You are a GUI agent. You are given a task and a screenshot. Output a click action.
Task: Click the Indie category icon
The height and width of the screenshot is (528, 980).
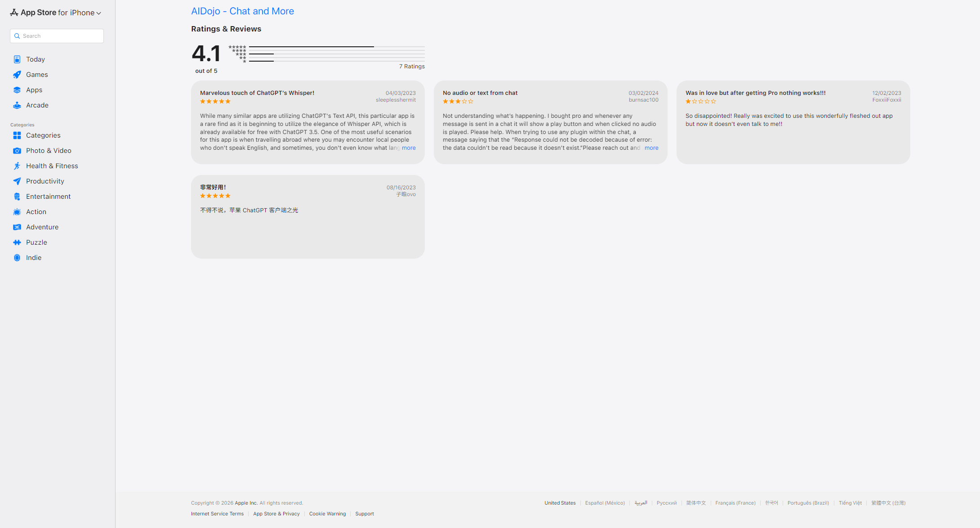(x=17, y=258)
